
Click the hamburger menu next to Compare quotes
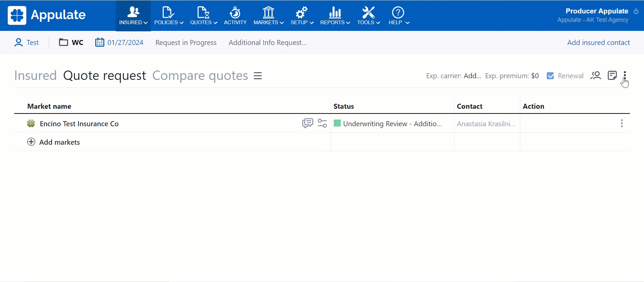tap(258, 76)
